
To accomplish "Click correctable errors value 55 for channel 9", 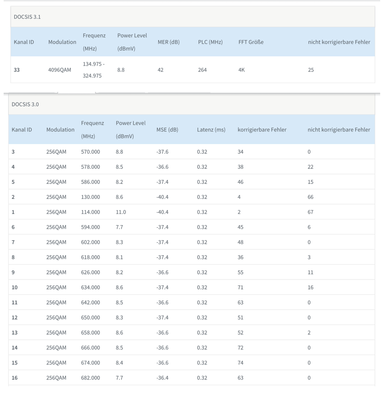I will pos(240,272).
